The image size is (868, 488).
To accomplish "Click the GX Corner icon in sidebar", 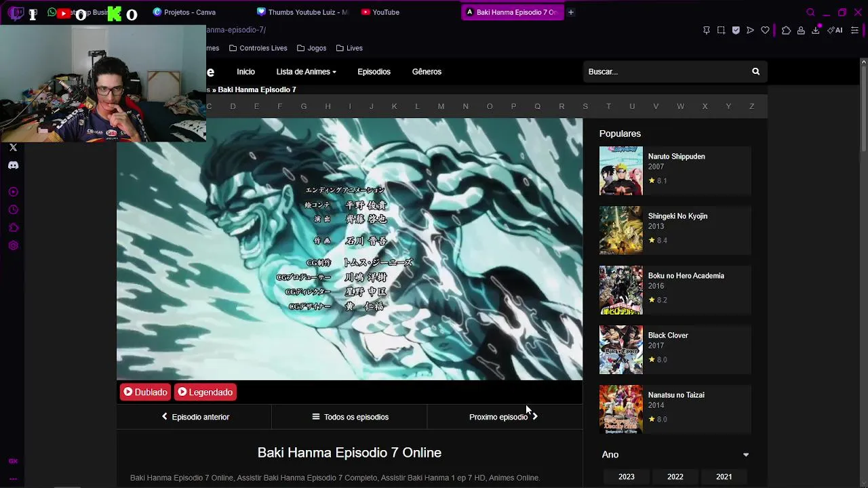I will pos(13,461).
